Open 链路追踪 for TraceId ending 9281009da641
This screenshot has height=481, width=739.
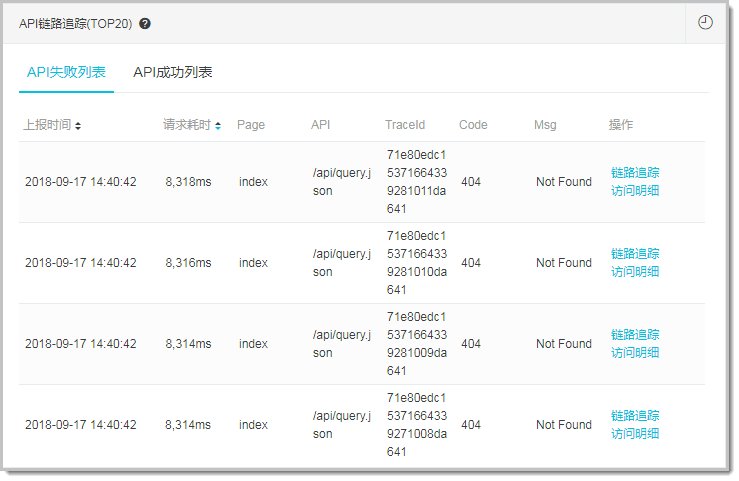(x=635, y=334)
